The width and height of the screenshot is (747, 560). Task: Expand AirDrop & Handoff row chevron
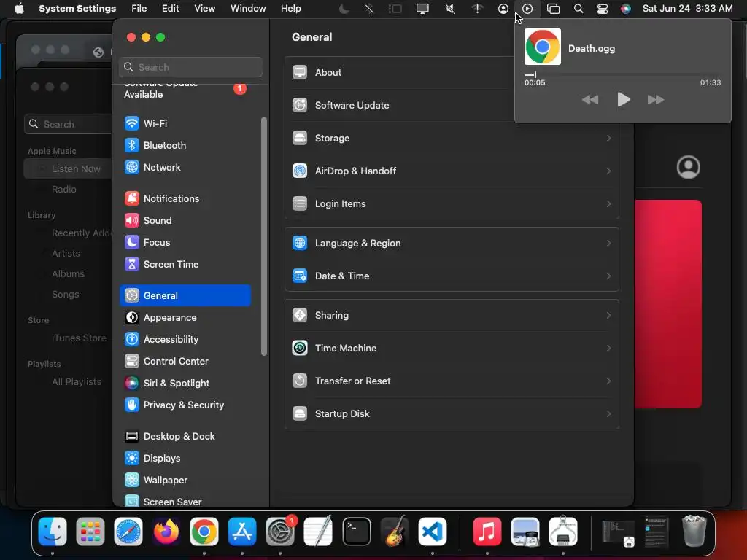tap(608, 171)
